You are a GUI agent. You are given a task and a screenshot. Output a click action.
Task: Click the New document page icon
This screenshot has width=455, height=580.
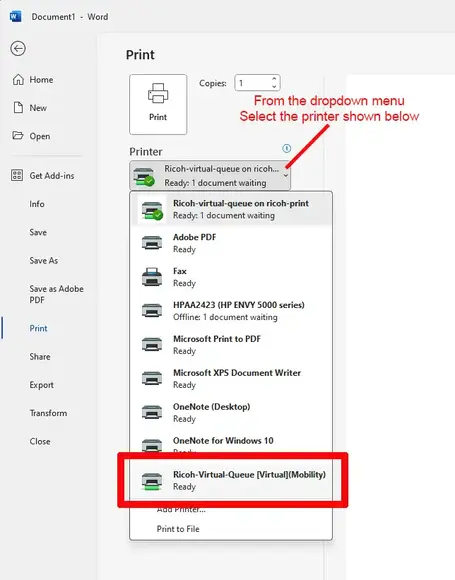pyautogui.click(x=18, y=108)
